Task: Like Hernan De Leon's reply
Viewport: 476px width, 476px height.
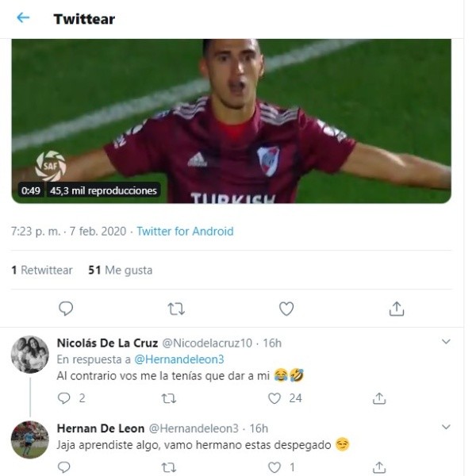Action: pos(274,467)
